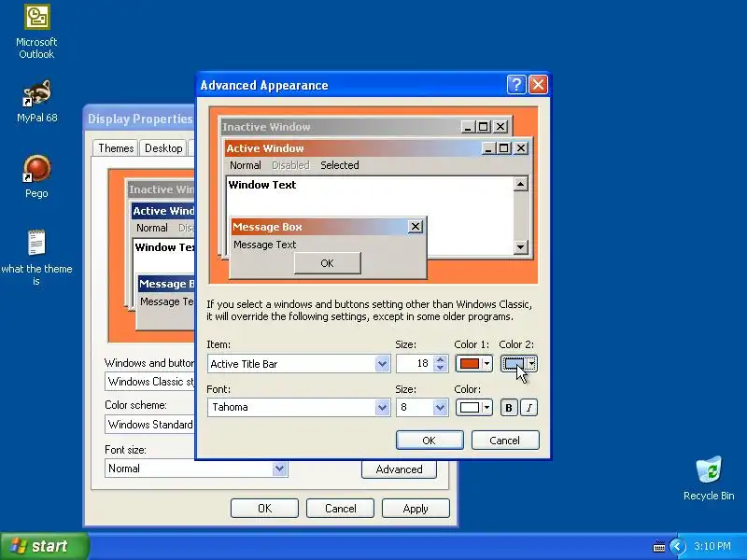Click 'Selected' menu item in preview
Viewport: 747px width, 560px height.
click(x=340, y=165)
